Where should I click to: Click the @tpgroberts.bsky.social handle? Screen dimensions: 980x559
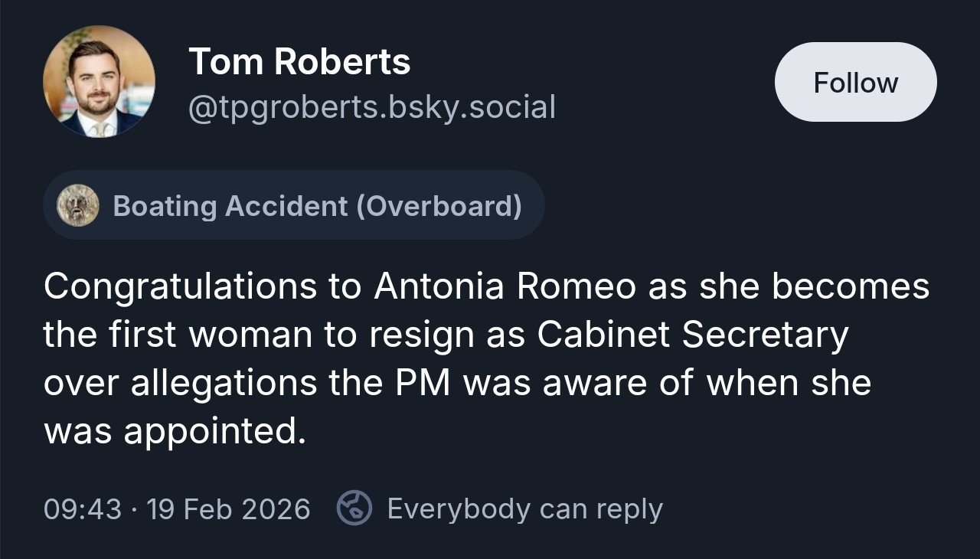tap(372, 107)
